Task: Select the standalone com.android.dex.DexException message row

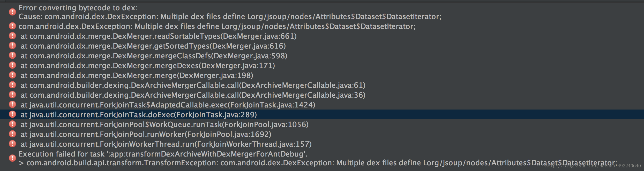Action: click(x=217, y=26)
